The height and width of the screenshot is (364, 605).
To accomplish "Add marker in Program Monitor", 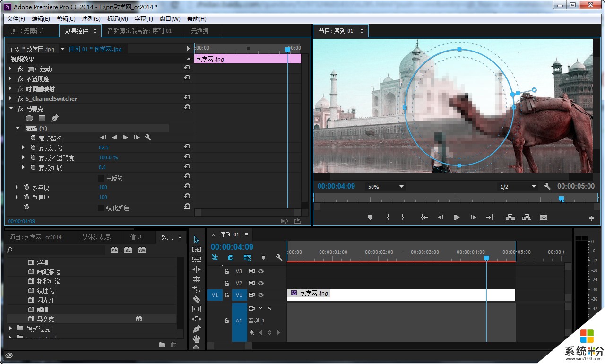I will (x=370, y=217).
